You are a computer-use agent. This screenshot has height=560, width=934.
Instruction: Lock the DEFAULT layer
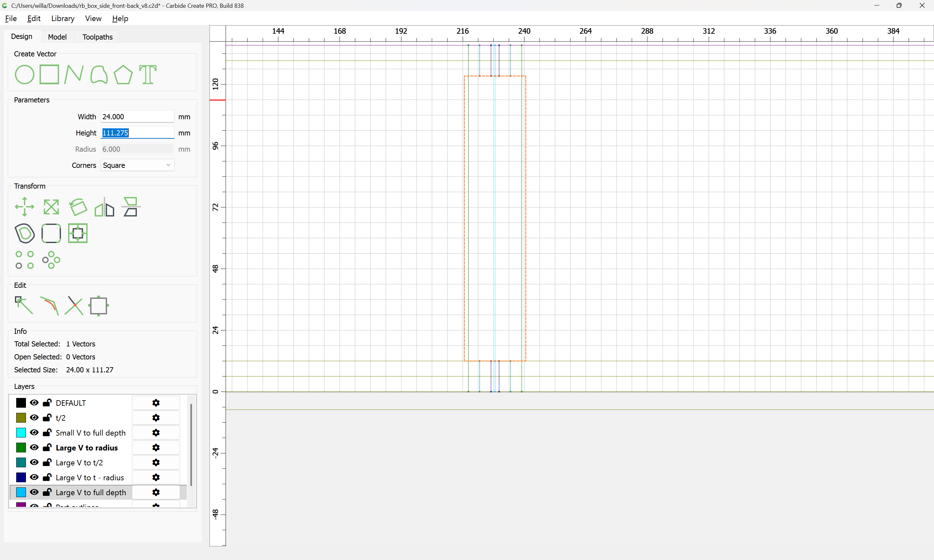pos(47,402)
